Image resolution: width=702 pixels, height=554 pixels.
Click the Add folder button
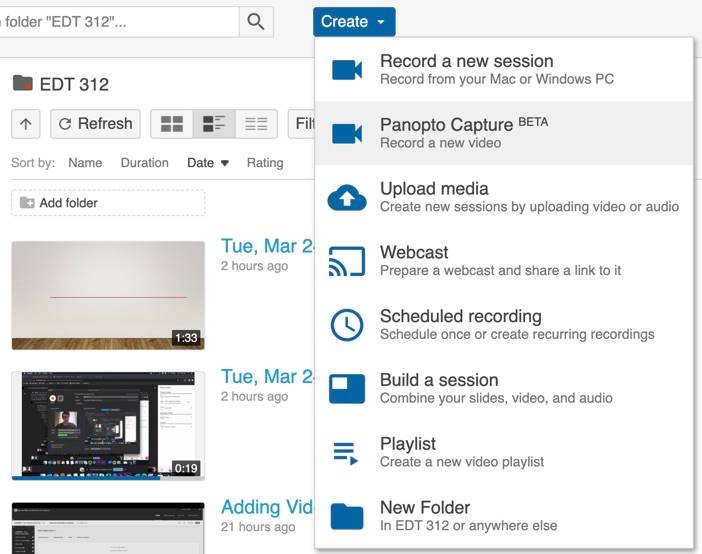point(108,203)
